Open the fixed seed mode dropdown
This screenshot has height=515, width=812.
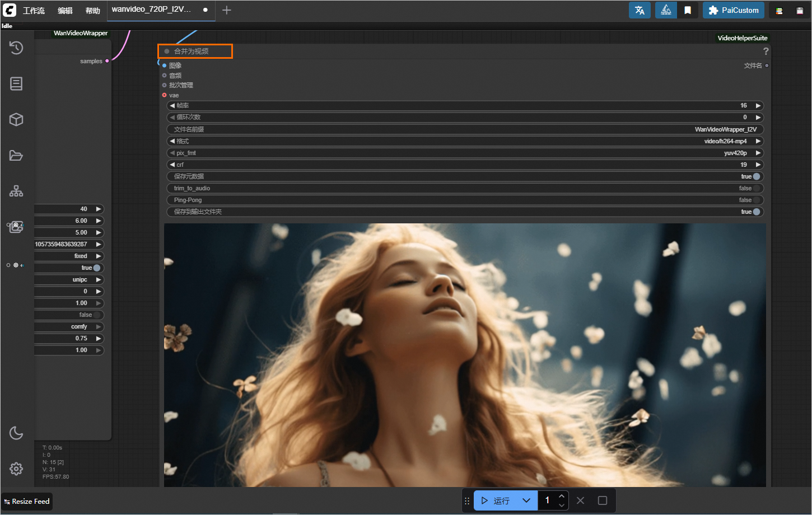coord(69,256)
